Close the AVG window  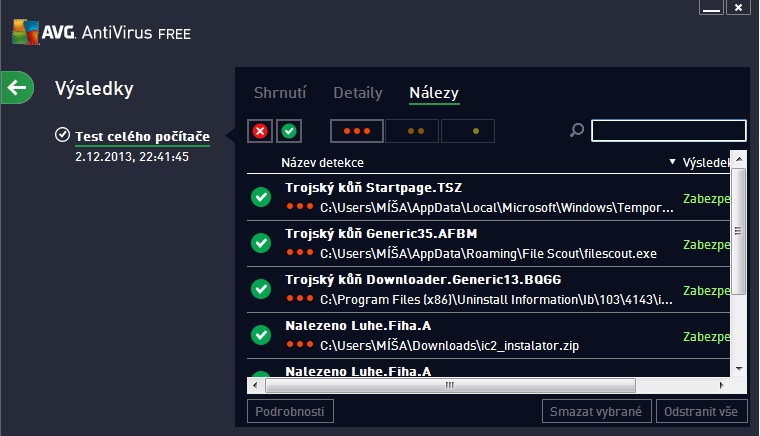[738, 7]
